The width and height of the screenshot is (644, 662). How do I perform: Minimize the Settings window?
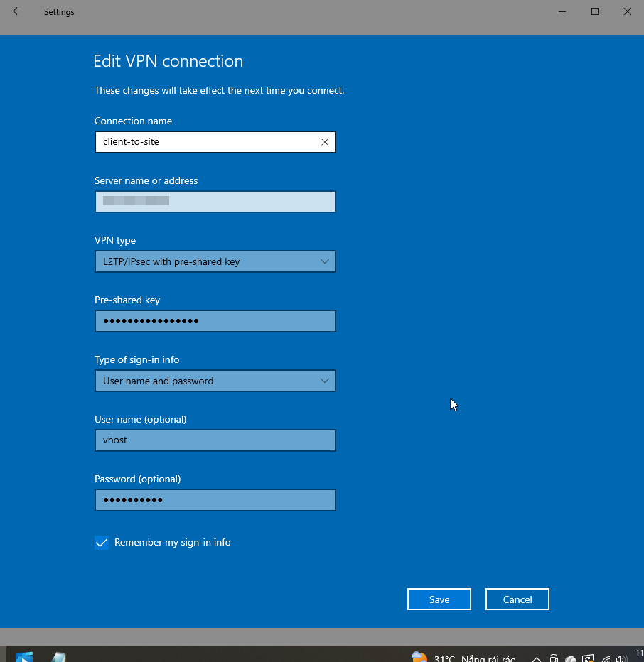coord(562,11)
